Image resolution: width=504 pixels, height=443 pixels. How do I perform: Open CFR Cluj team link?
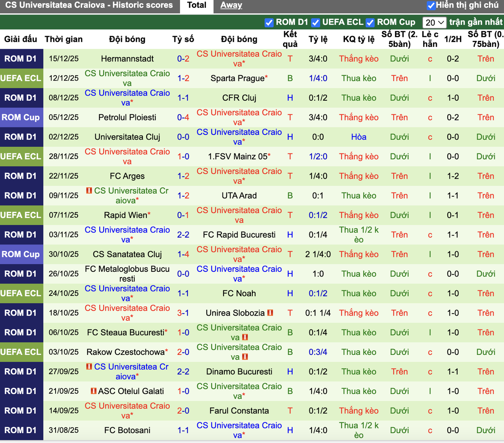[239, 98]
